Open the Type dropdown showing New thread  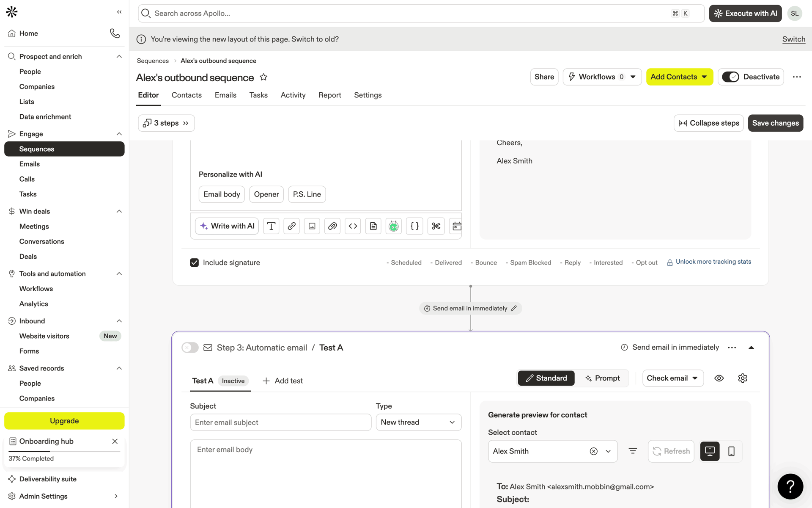click(x=419, y=422)
